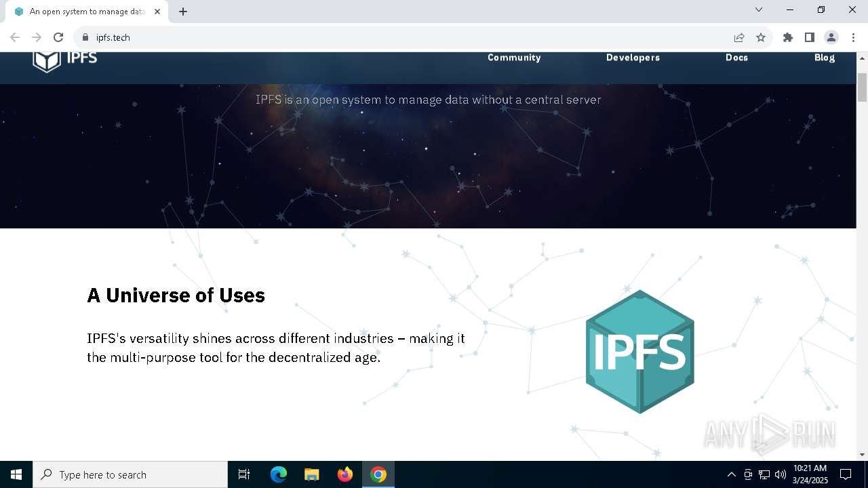
Task: Open Chrome three-dot menu
Action: coord(853,37)
